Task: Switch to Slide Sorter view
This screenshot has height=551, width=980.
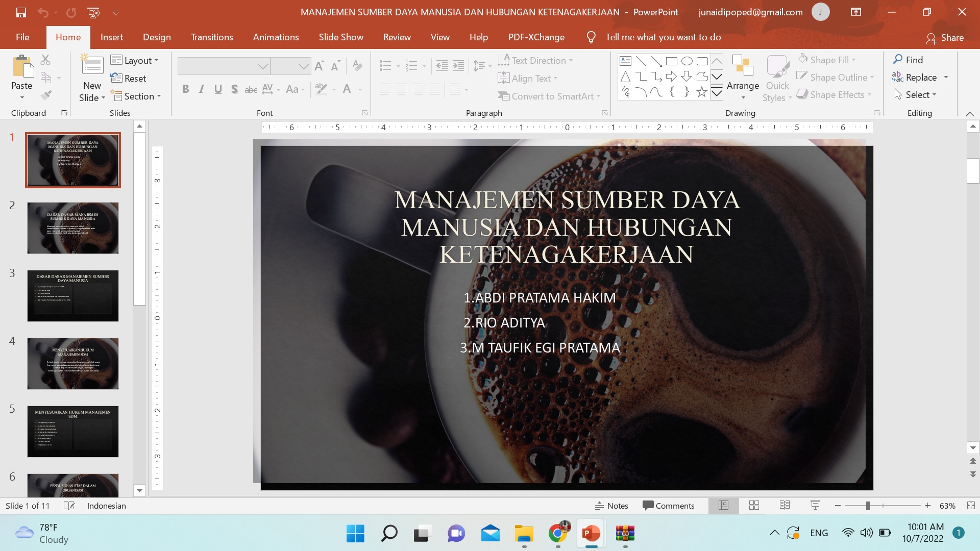Action: 754,506
